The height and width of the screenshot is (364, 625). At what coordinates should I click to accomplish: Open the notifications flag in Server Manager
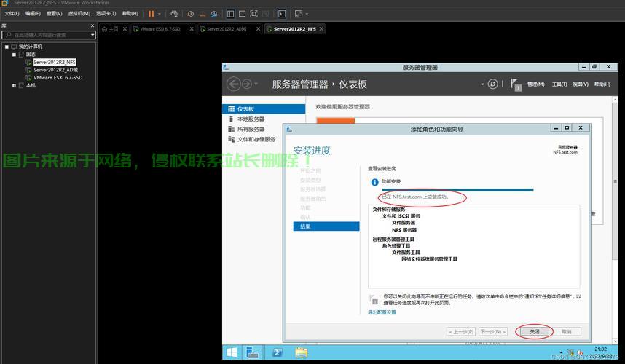click(516, 84)
